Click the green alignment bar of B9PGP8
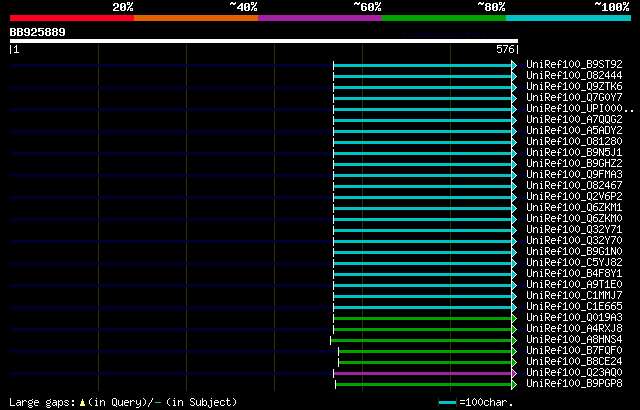The height and width of the screenshot is (410, 640). click(x=424, y=384)
